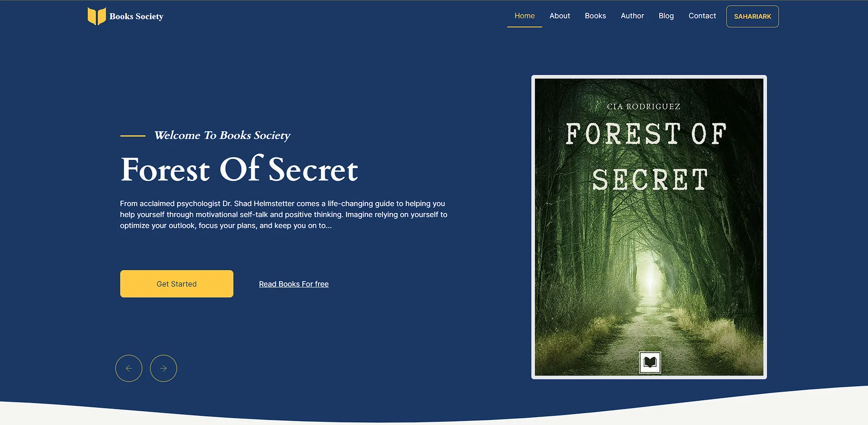This screenshot has height=425, width=868.
Task: Click the yellow line beside Welcome text
Action: click(x=133, y=136)
